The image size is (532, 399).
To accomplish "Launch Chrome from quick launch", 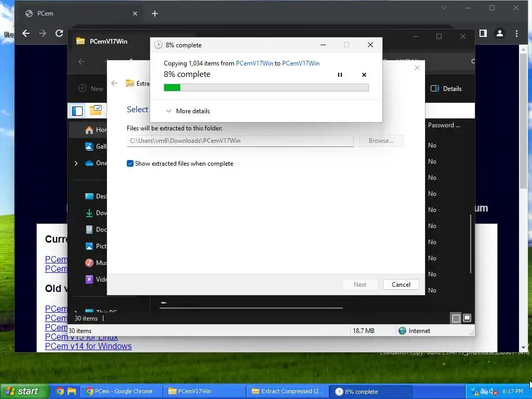I will coord(60,392).
